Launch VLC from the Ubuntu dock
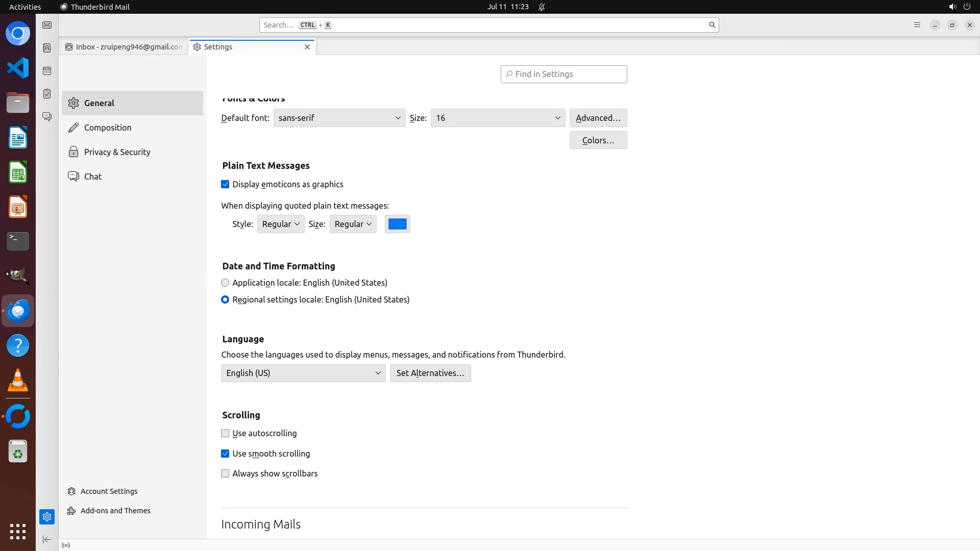 pyautogui.click(x=18, y=380)
